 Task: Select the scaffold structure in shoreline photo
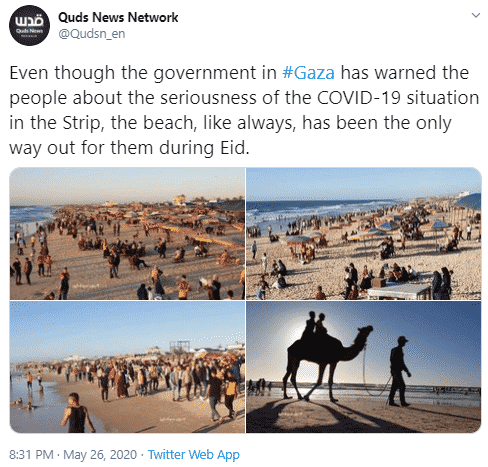click(180, 347)
